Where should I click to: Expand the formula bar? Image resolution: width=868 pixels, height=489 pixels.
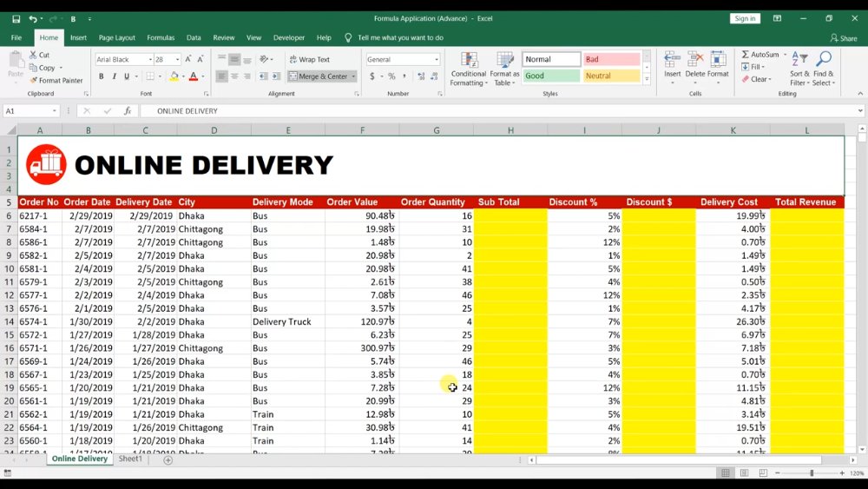coord(860,111)
